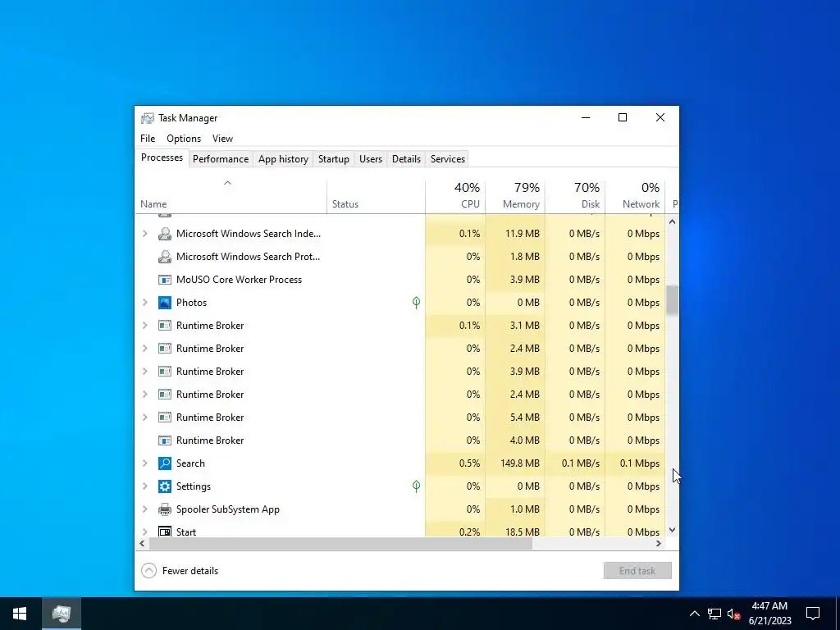Sort by the Network column header
840x630 pixels.
(x=636, y=197)
